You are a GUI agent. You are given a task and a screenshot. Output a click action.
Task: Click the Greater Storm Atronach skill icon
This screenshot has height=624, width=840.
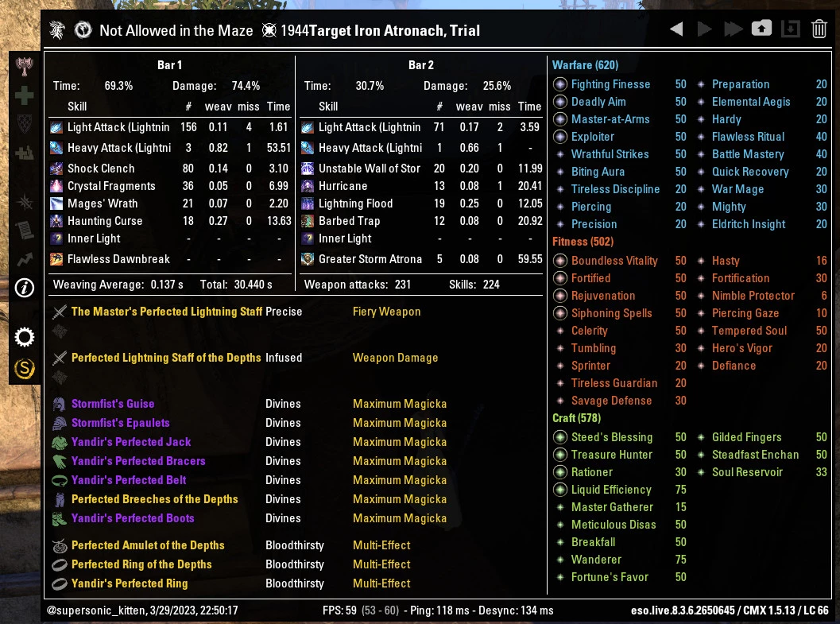(x=308, y=259)
